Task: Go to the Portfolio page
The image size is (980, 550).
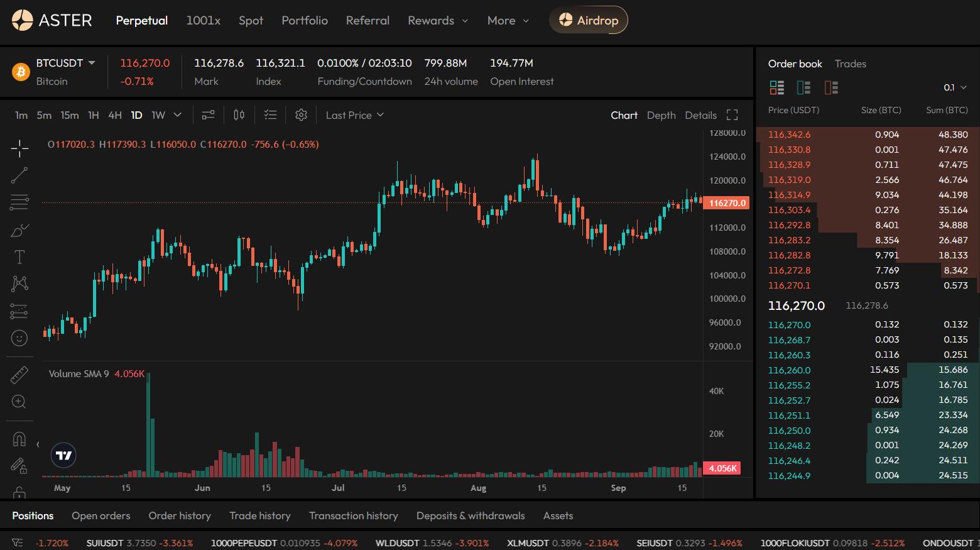Action: pos(305,20)
